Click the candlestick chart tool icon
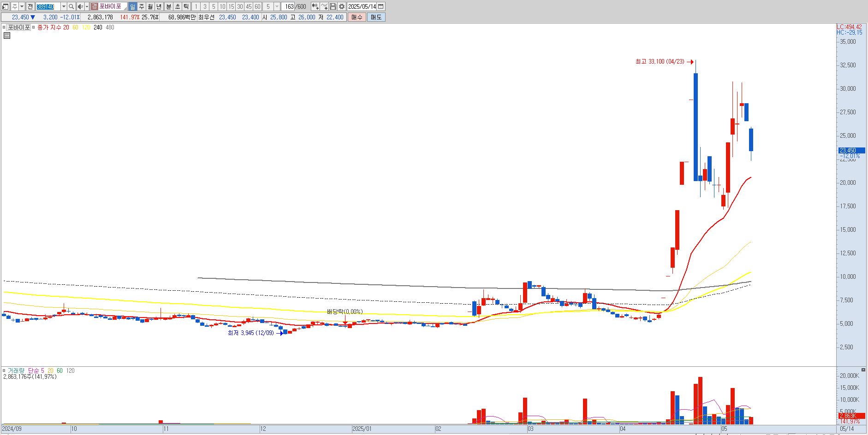Viewport: 868px width, 435px height. [315, 6]
